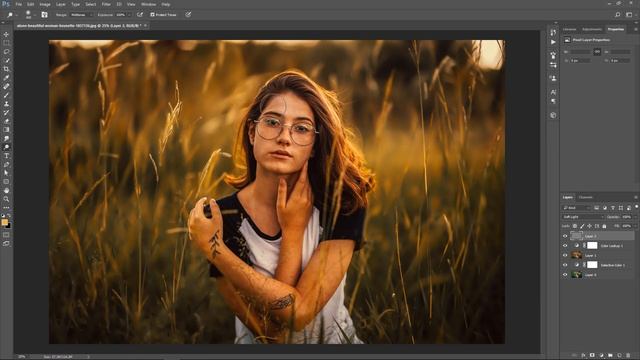Hide the Layer 2 layer

click(x=565, y=236)
